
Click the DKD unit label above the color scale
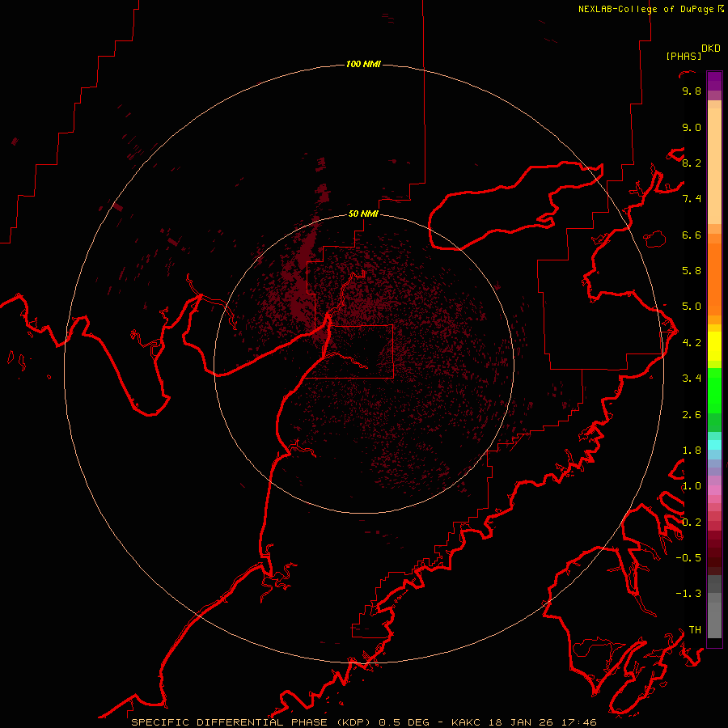(x=711, y=49)
